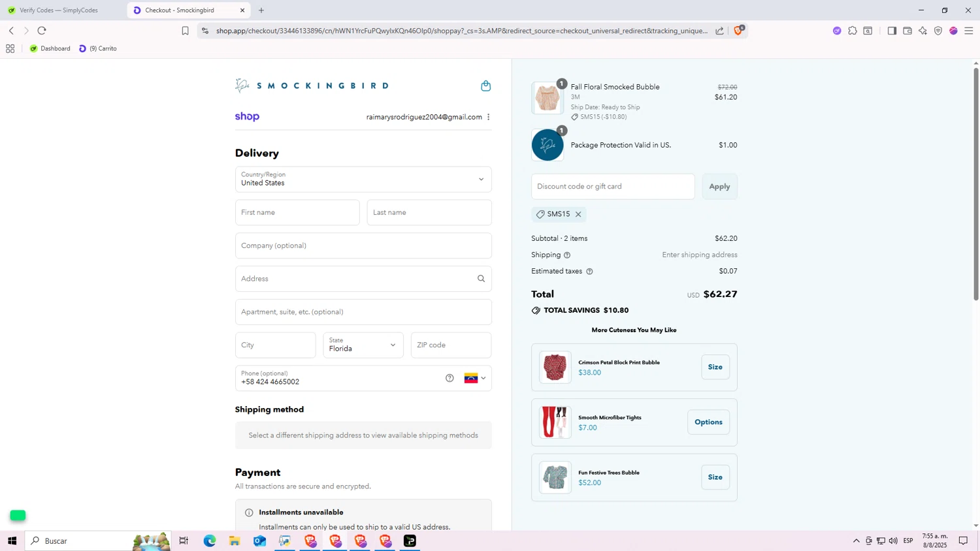The width and height of the screenshot is (980, 551).
Task: Click Estimated taxes info question icon
Action: 589,272
